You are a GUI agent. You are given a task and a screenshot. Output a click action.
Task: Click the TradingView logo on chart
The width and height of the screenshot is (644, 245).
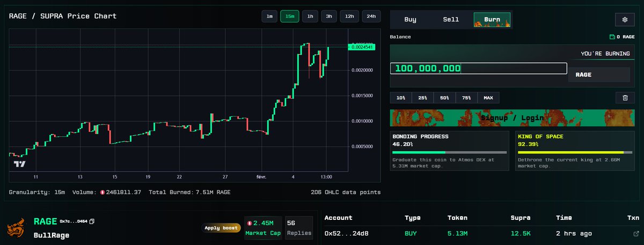(20, 164)
